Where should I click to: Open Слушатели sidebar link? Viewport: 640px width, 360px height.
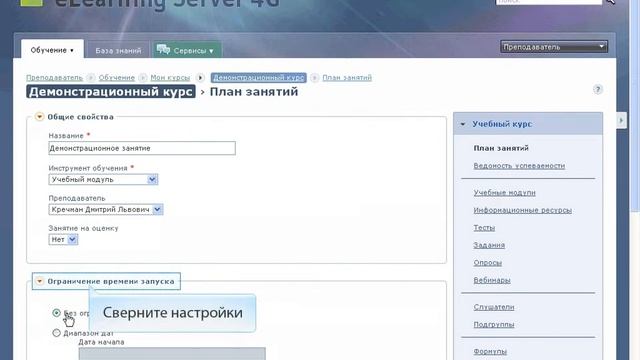click(x=494, y=307)
